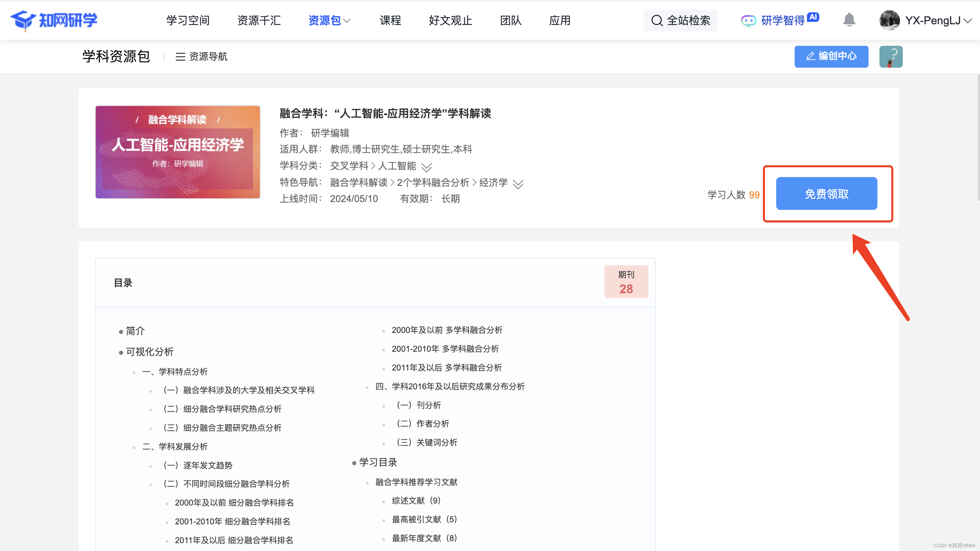Go to 学习空间 menu item
The height and width of the screenshot is (551, 980).
[188, 21]
